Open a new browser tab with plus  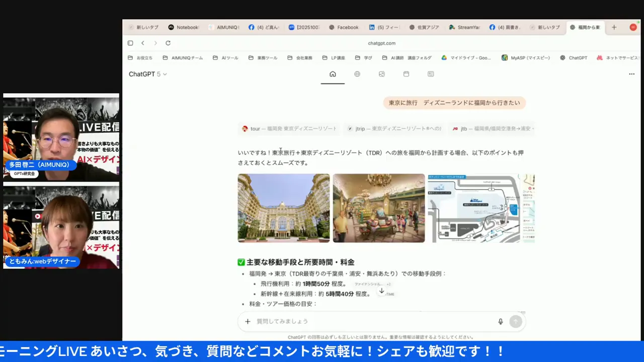[x=614, y=27]
